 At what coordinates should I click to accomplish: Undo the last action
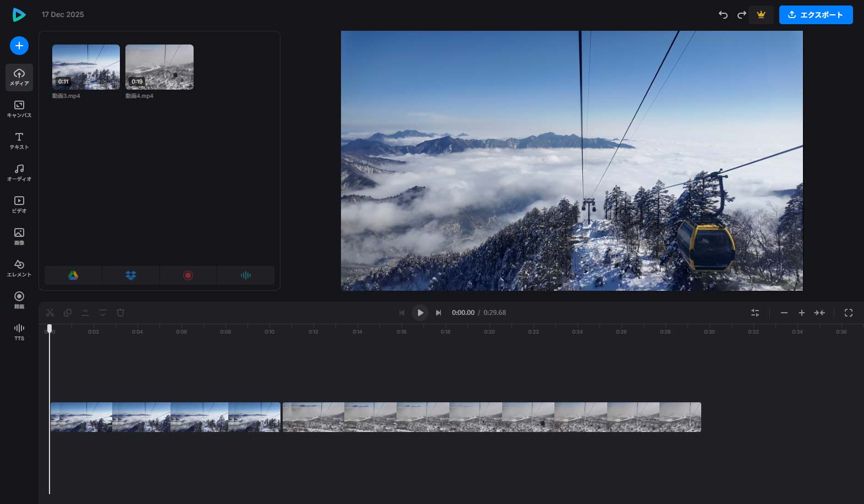tap(723, 15)
